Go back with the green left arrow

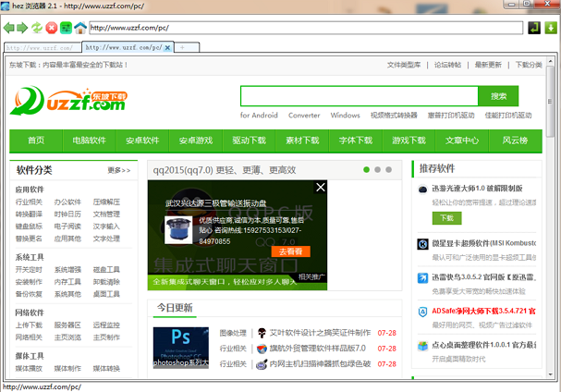[x=8, y=28]
